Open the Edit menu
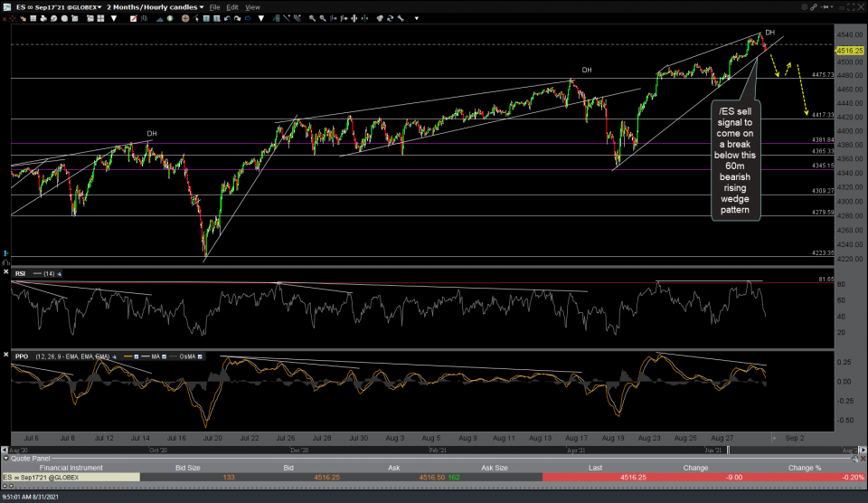Image resolution: width=868 pixels, height=503 pixels. coord(232,7)
